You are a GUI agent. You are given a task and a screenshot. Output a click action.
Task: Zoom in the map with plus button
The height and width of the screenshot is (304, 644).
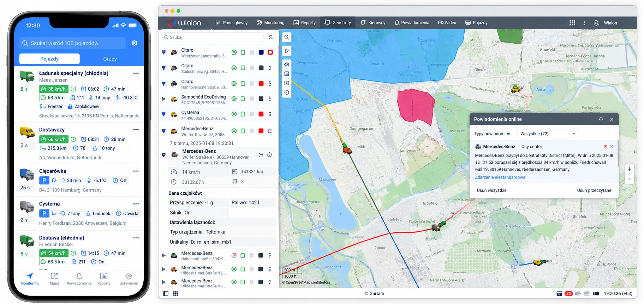coord(630,169)
